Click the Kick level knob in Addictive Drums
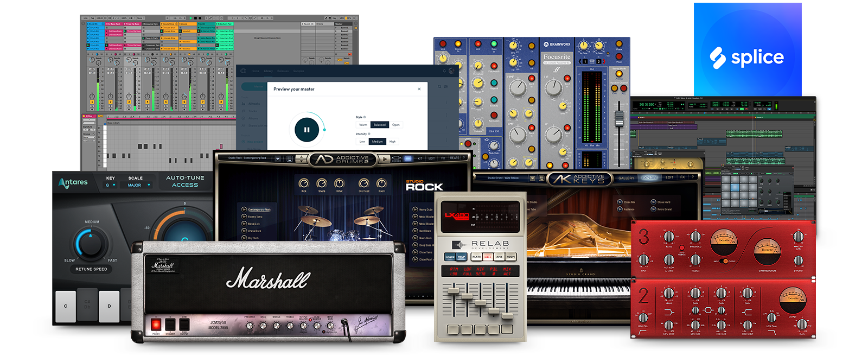 coord(304,183)
